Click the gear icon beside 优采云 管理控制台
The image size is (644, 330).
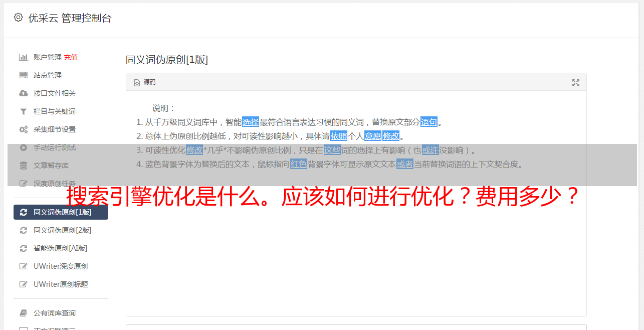18,18
